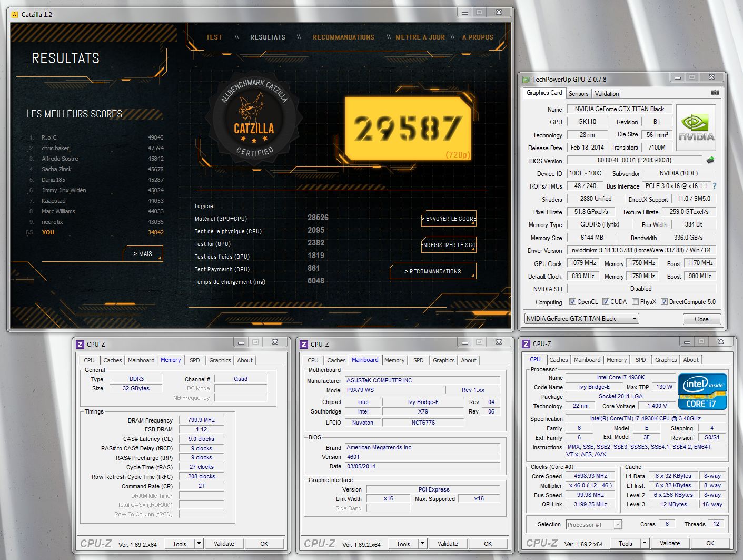Click the > MAIS button under best scores
The height and width of the screenshot is (560, 743).
point(143,254)
